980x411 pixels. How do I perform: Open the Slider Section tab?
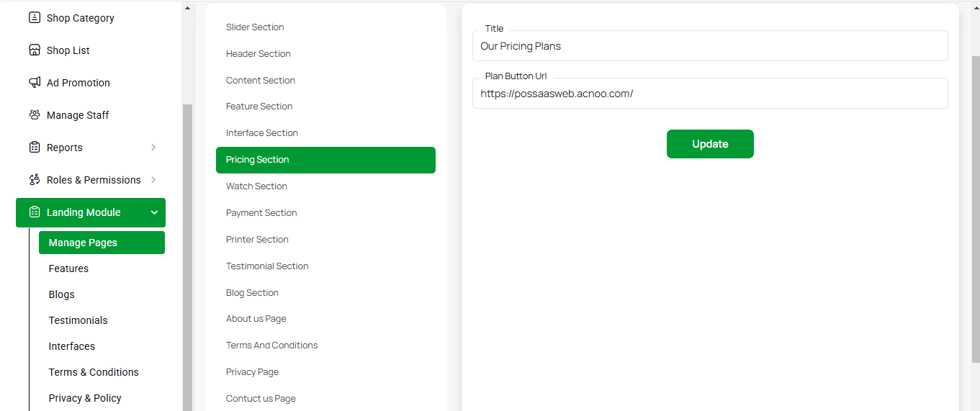[255, 27]
